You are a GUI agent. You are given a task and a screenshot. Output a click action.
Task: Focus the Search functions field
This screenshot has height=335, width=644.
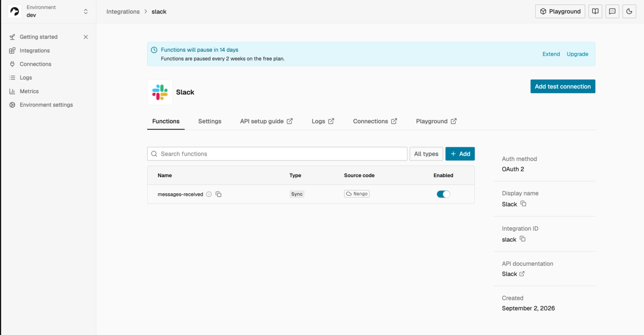(x=277, y=154)
